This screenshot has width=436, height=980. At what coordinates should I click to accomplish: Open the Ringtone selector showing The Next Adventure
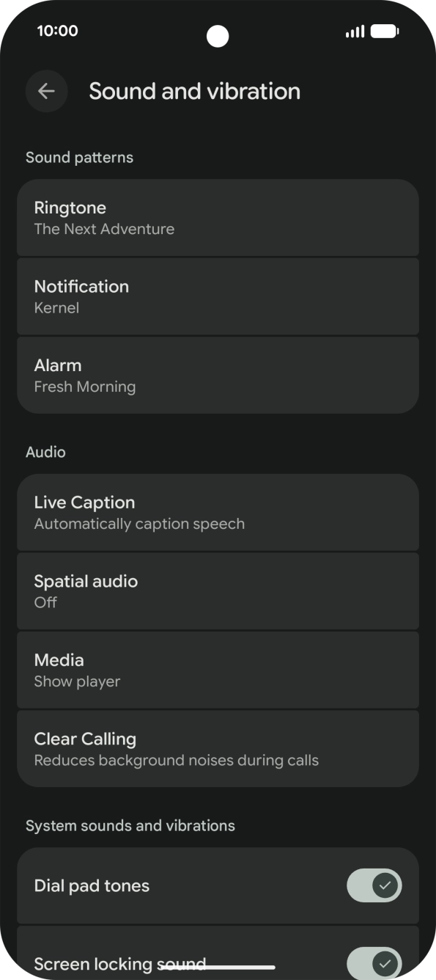pos(218,217)
